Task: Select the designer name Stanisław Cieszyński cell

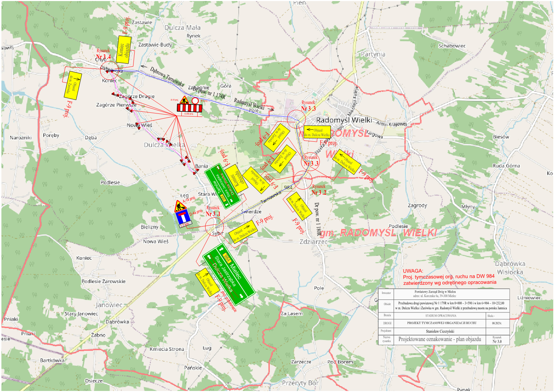Action: 440,331
